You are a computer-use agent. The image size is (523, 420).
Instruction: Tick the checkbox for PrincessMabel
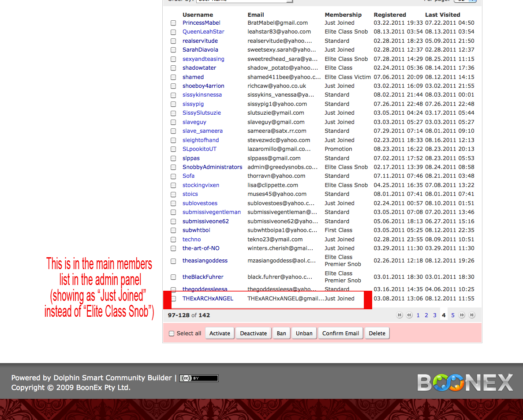coord(173,23)
